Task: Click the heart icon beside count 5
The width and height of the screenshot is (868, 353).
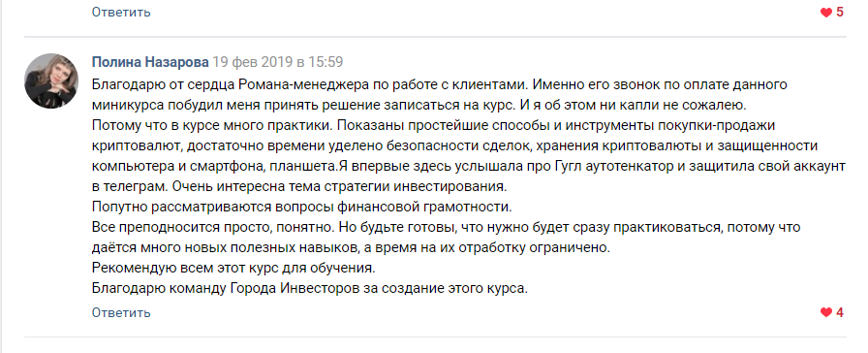Action: [x=826, y=13]
